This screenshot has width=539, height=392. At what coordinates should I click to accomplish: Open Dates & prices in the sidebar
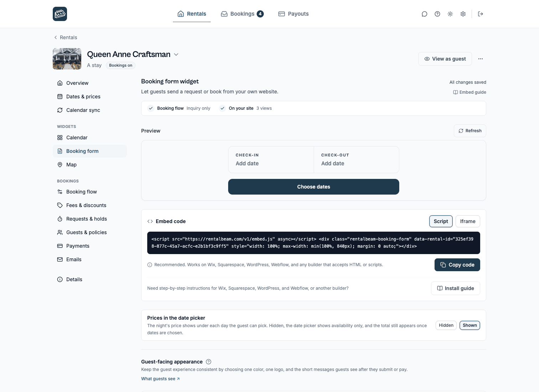[90, 97]
